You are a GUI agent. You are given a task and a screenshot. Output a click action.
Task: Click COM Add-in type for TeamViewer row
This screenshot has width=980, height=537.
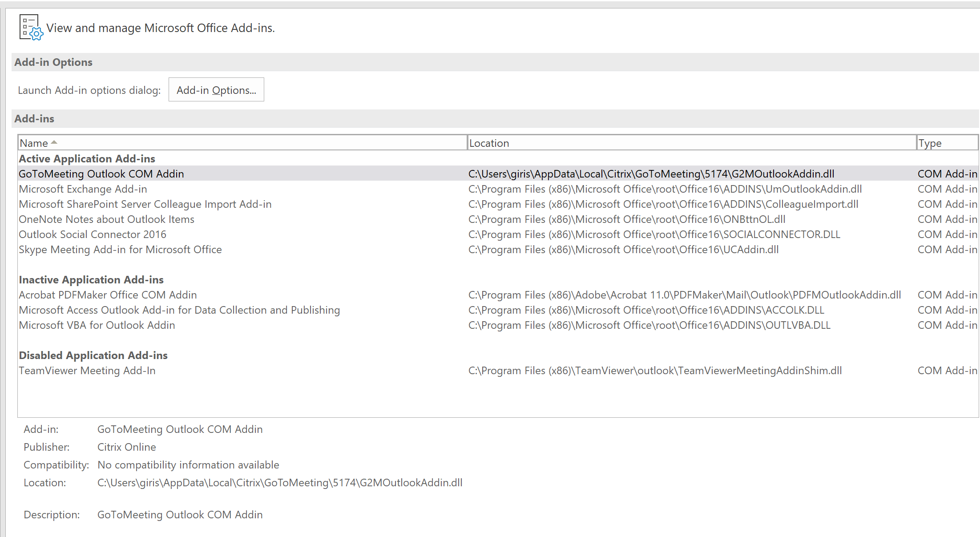click(948, 371)
